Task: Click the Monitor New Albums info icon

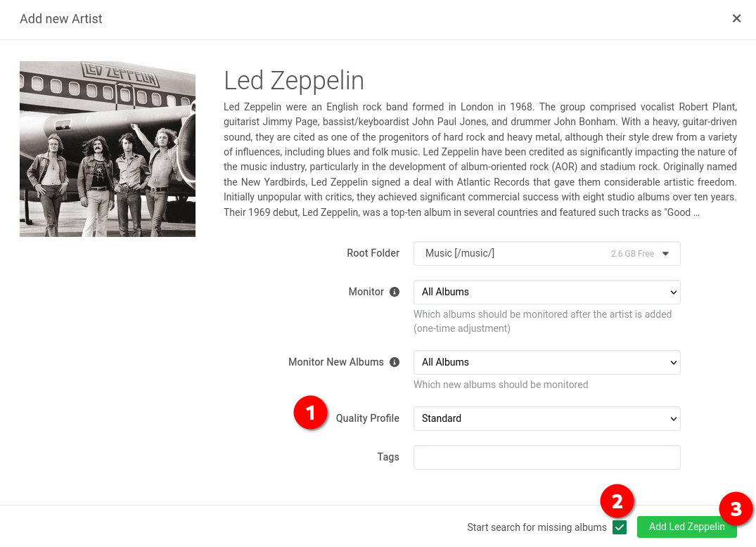Action: pos(395,362)
